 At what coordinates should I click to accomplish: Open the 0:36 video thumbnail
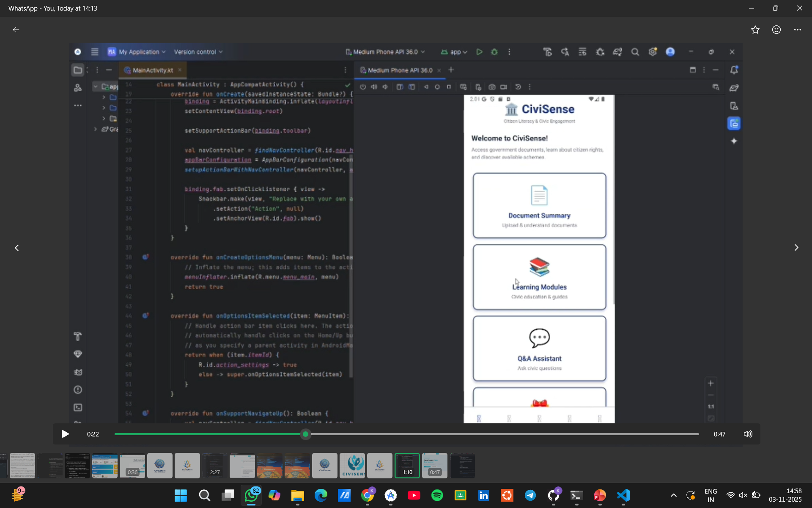(132, 466)
